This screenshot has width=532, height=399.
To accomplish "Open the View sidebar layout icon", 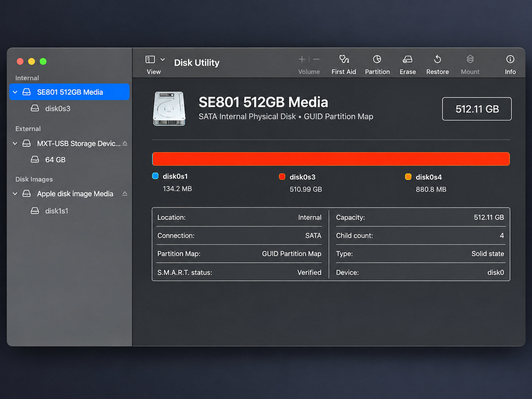I will coord(150,60).
